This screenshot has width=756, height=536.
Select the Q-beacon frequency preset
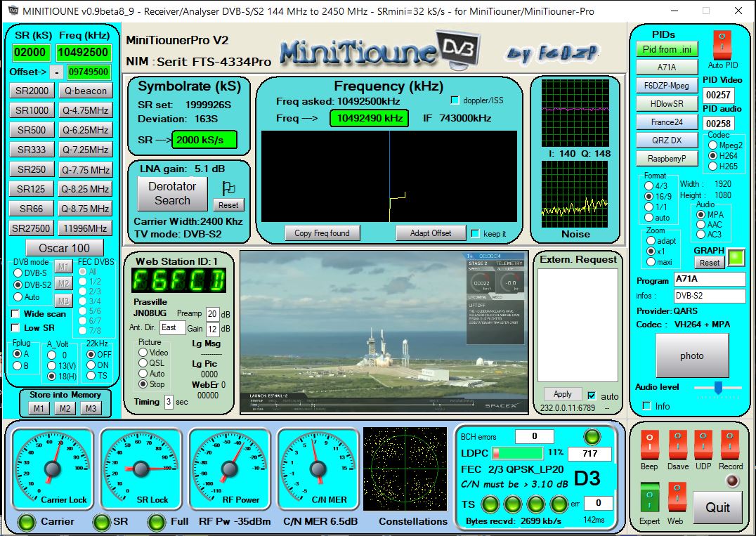tap(84, 91)
